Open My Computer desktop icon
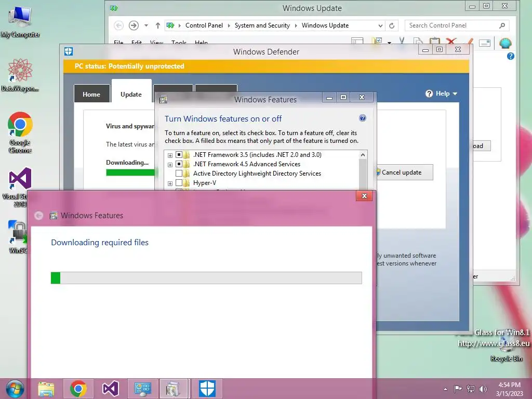Screen dimensions: 532x399 (20, 21)
